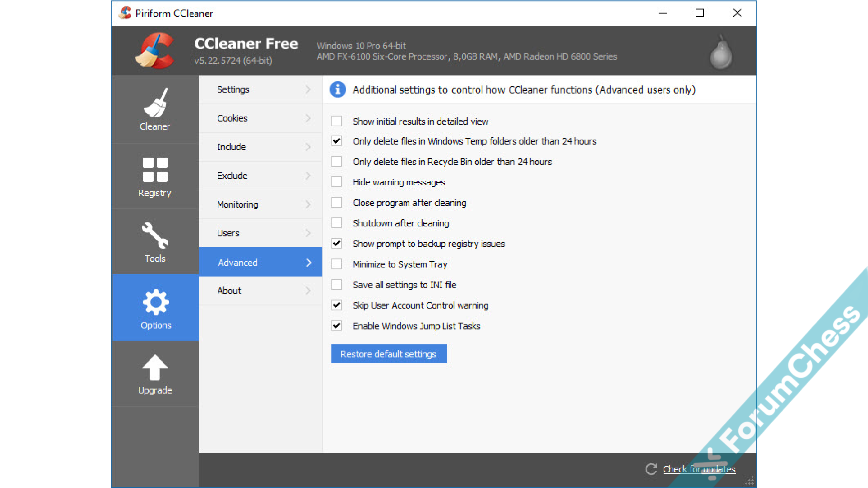Expand the Monitoring chevron arrow
The image size is (868, 488).
click(308, 205)
